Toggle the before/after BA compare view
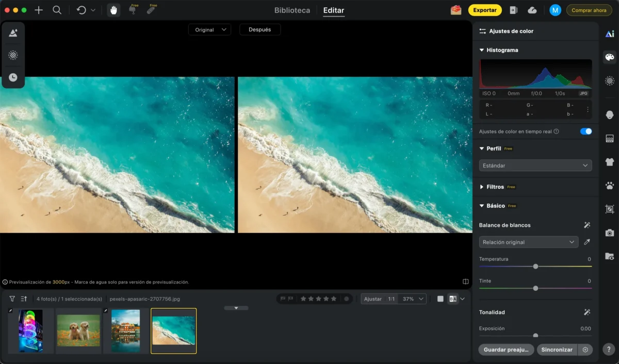The height and width of the screenshot is (364, 619). pyautogui.click(x=453, y=299)
